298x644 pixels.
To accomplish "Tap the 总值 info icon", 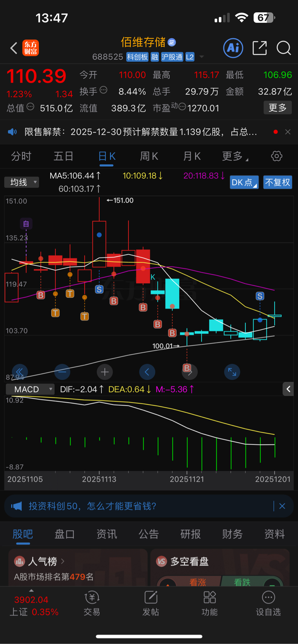I will (30, 107).
